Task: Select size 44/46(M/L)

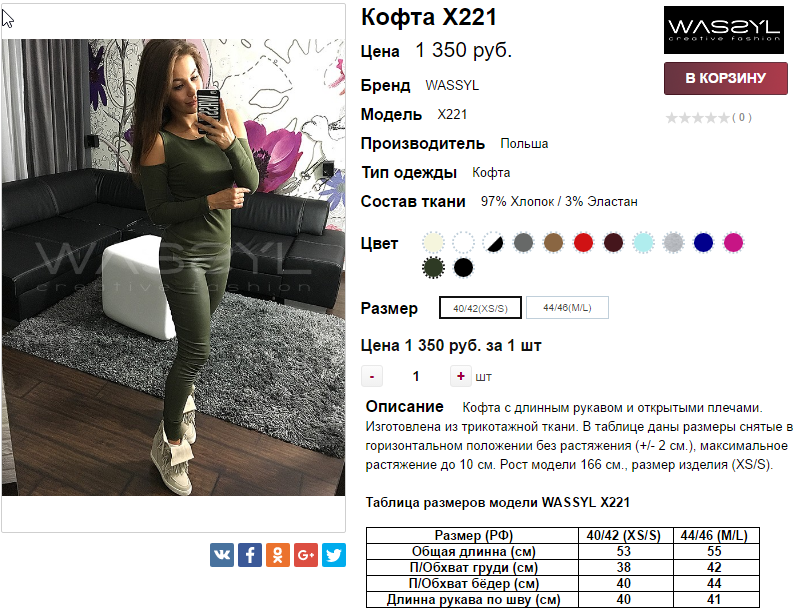Action: pos(567,307)
